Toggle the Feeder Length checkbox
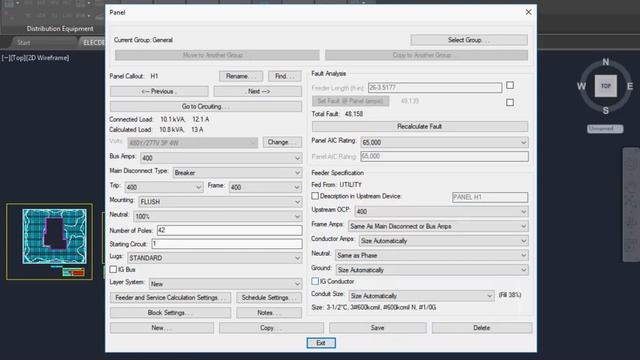The image size is (640, 360). 510,85
